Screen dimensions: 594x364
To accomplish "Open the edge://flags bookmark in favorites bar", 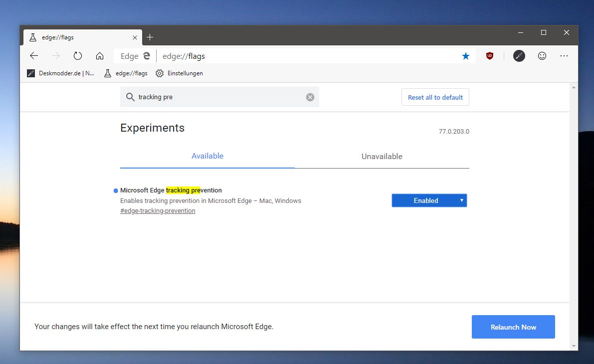I will (x=126, y=73).
